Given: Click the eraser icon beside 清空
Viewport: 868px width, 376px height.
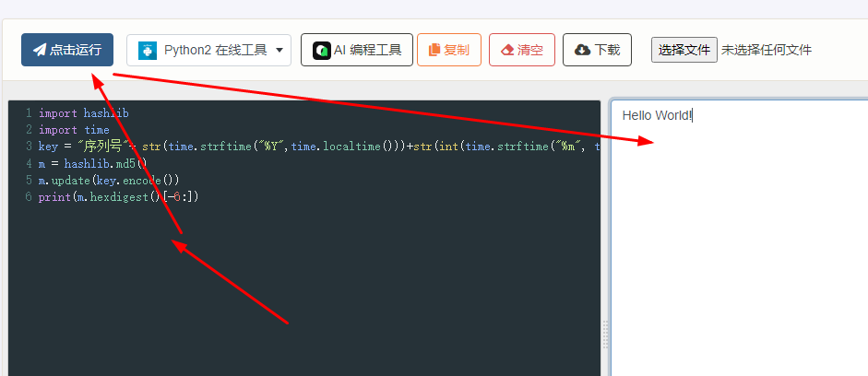Looking at the screenshot, I should 506,50.
